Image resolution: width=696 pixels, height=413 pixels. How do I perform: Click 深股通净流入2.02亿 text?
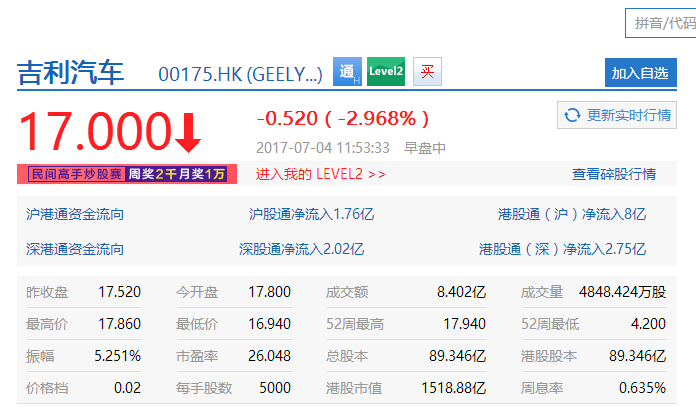pyautogui.click(x=301, y=248)
